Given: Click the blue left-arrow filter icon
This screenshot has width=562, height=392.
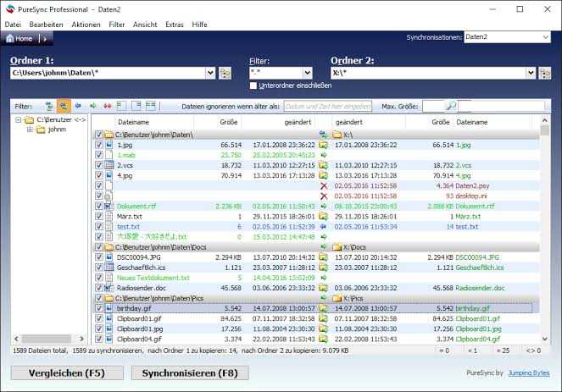Looking at the screenshot, I should (78, 106).
